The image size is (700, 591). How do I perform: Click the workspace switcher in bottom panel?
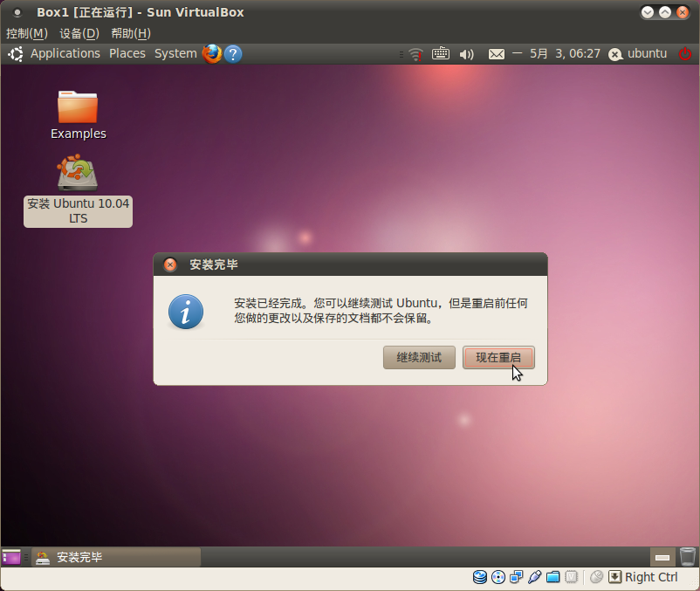[662, 557]
